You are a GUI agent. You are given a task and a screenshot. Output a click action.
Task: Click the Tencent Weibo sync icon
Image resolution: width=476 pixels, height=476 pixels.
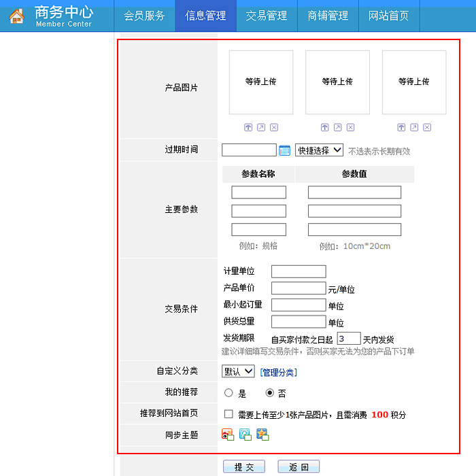245,434
